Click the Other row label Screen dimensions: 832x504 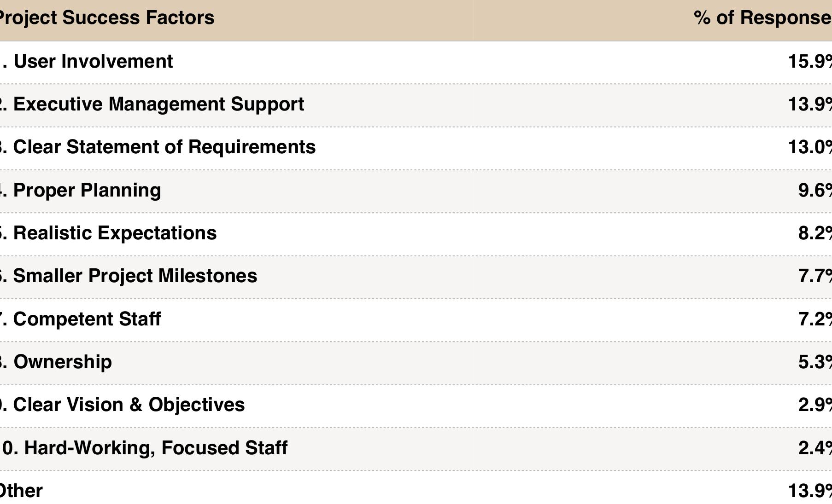[21, 491]
